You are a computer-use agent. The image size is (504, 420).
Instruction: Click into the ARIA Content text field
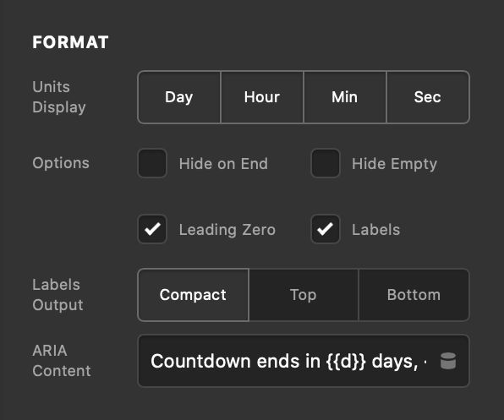pyautogui.click(x=304, y=361)
